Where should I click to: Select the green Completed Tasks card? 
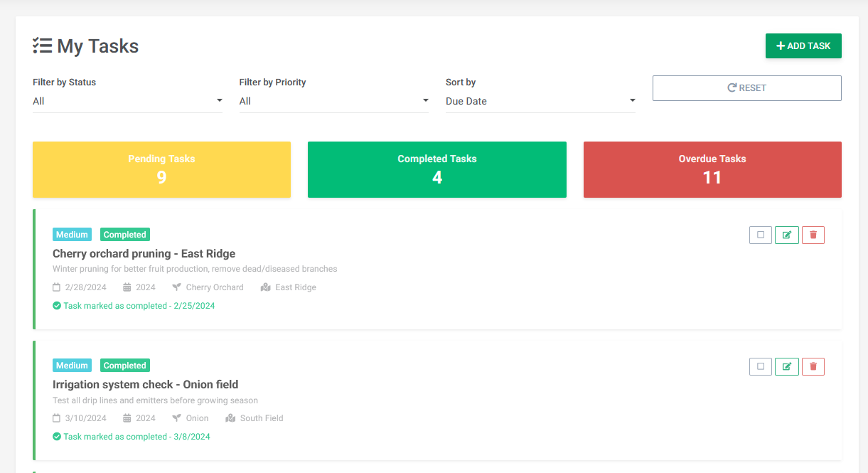point(436,169)
